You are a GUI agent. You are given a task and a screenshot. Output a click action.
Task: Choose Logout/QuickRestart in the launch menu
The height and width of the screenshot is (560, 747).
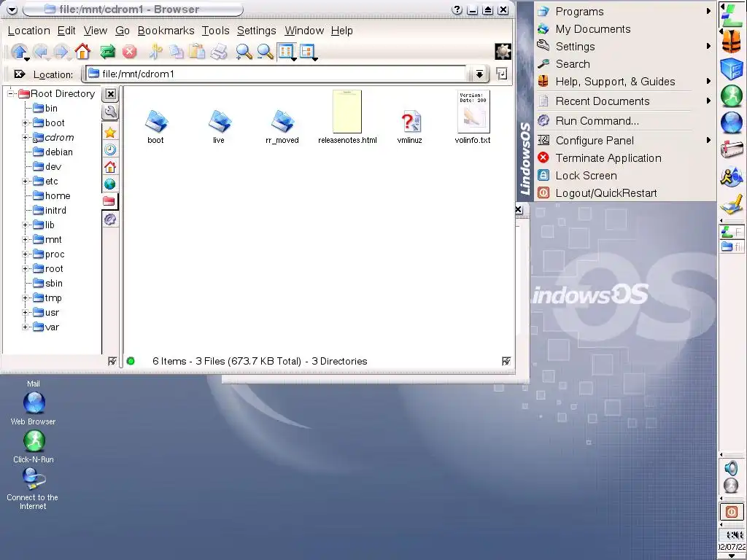tap(624, 193)
